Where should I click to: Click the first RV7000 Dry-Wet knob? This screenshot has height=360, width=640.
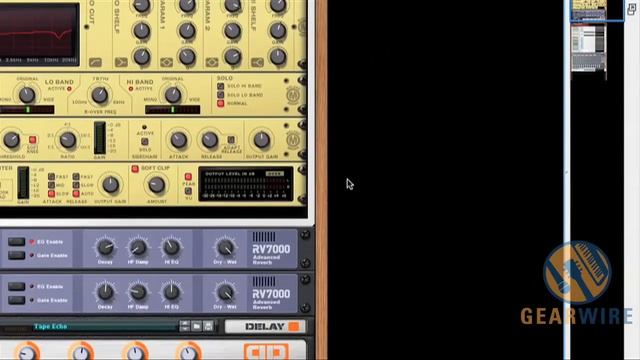[x=225, y=247]
